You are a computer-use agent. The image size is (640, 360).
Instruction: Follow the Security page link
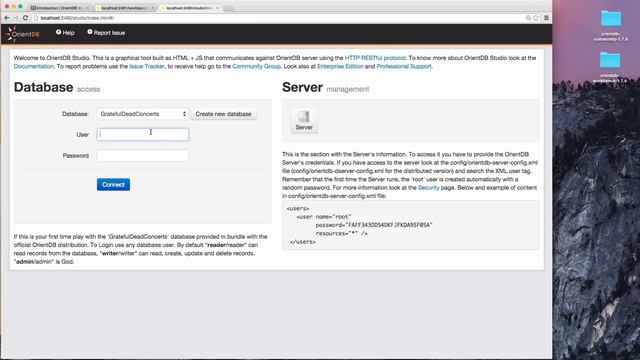pos(428,188)
